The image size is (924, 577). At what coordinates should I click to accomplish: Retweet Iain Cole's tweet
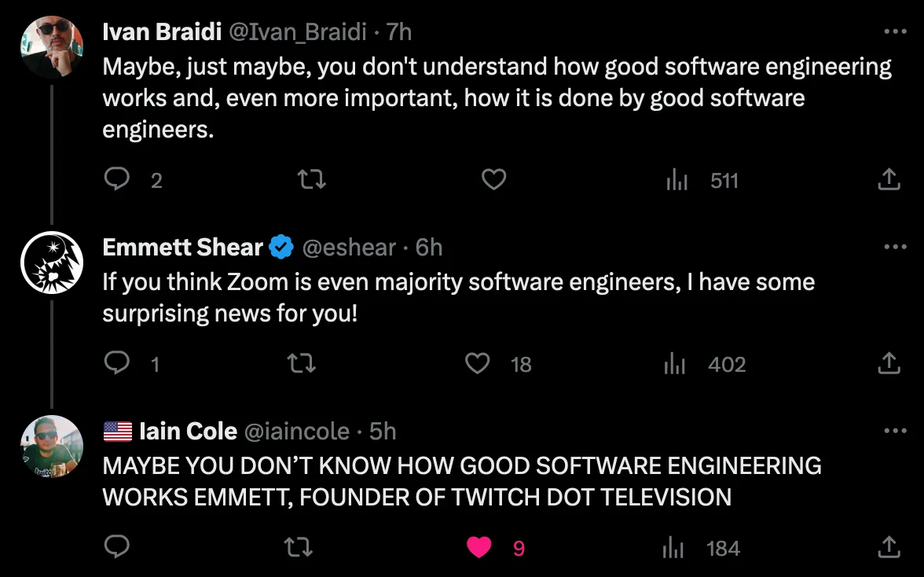coord(299,548)
